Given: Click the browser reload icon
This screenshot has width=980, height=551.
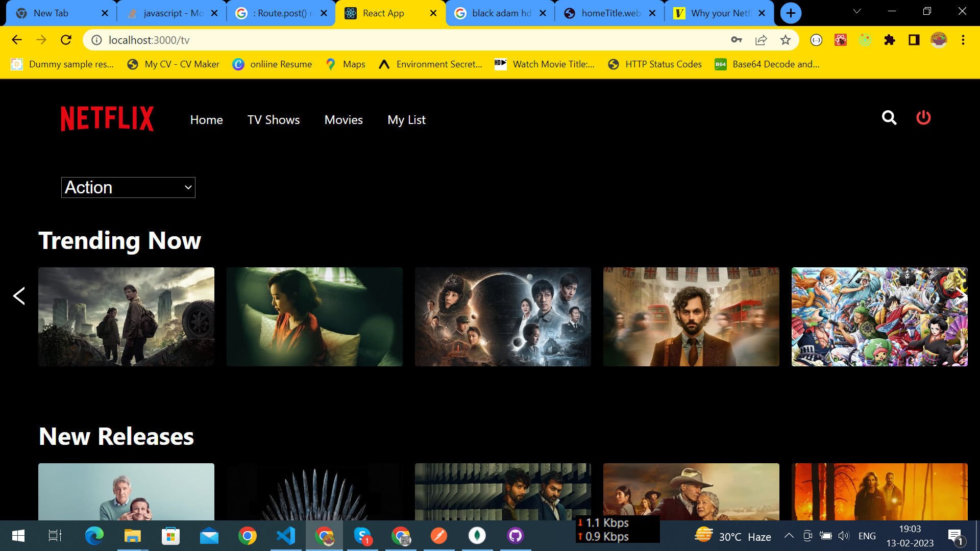Looking at the screenshot, I should tap(66, 40).
